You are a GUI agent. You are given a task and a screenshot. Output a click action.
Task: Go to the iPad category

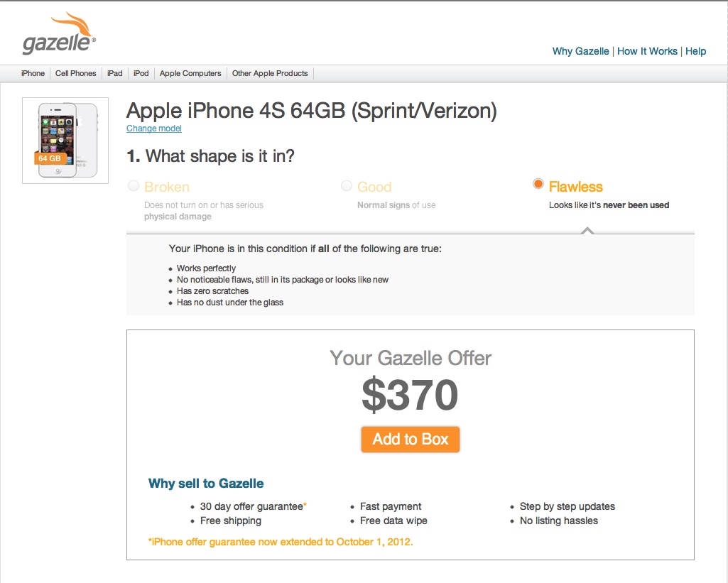(114, 73)
